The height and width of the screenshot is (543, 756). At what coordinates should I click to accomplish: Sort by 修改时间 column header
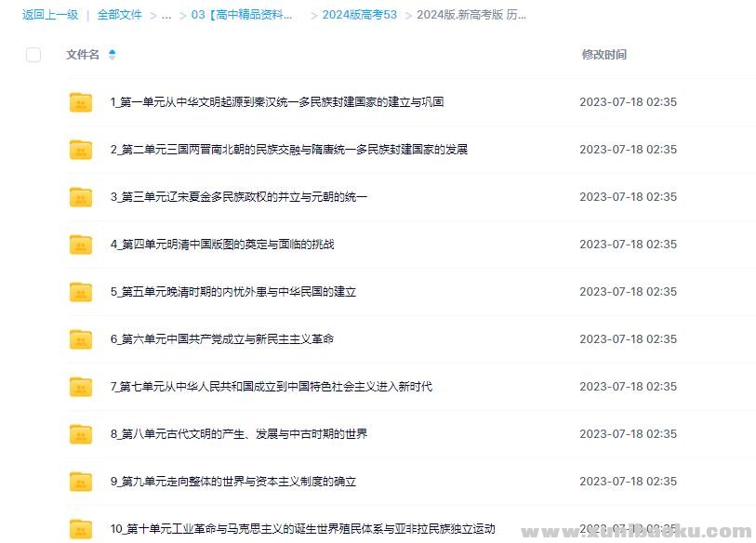pyautogui.click(x=603, y=55)
